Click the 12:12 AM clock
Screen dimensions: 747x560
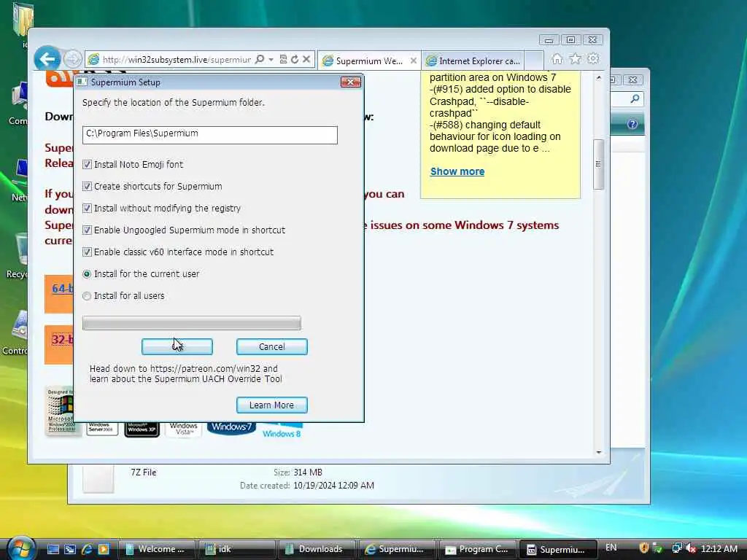tap(719, 548)
